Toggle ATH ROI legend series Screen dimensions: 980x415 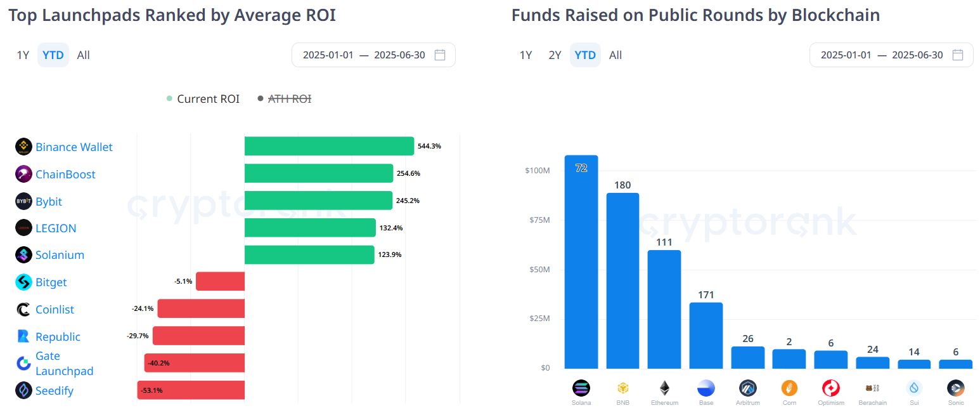point(285,99)
